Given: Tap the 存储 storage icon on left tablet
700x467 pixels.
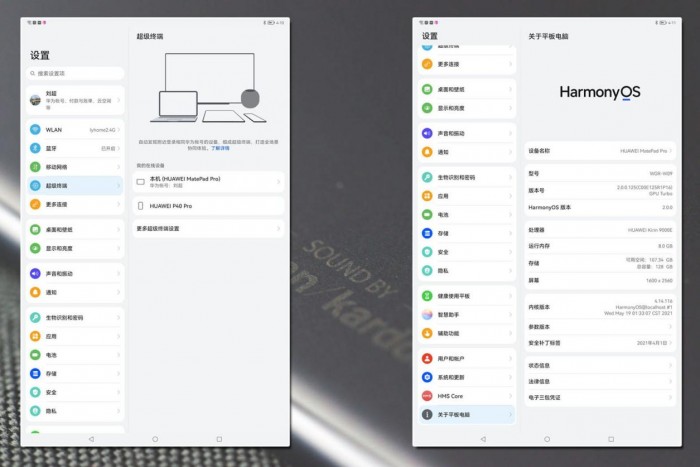Looking at the screenshot, I should 35,374.
